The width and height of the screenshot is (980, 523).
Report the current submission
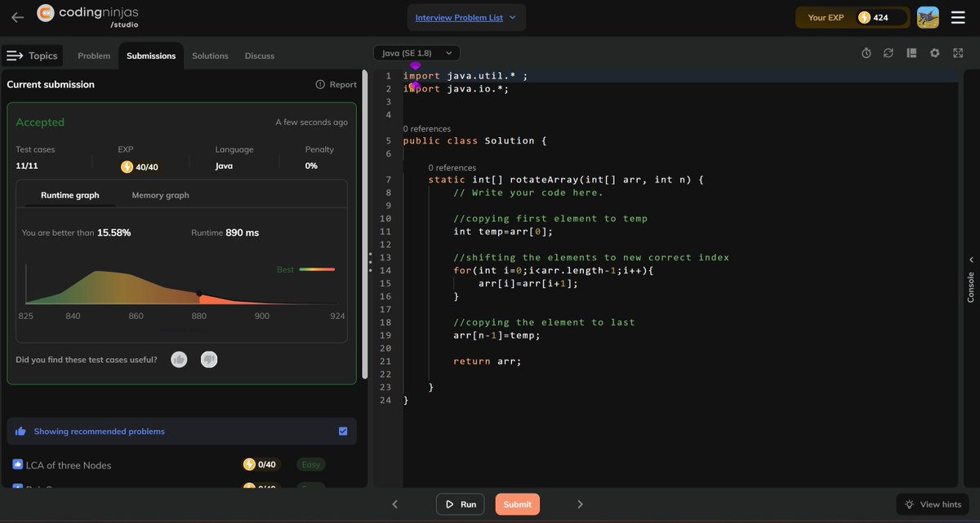pos(336,84)
